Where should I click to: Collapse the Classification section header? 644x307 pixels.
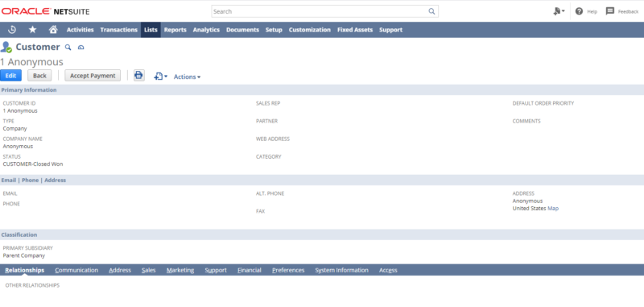(x=322, y=234)
